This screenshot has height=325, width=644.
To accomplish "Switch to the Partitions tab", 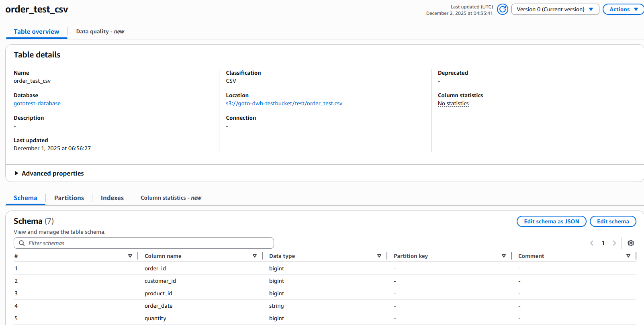I will point(69,198).
